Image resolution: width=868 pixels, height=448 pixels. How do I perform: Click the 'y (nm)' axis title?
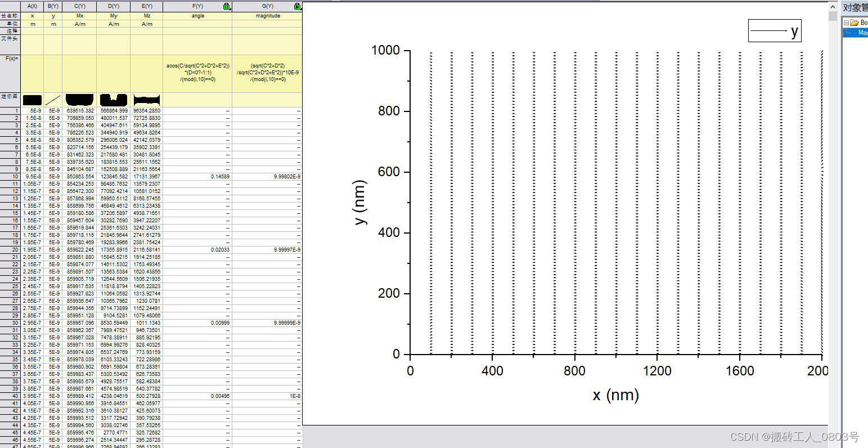pyautogui.click(x=361, y=202)
